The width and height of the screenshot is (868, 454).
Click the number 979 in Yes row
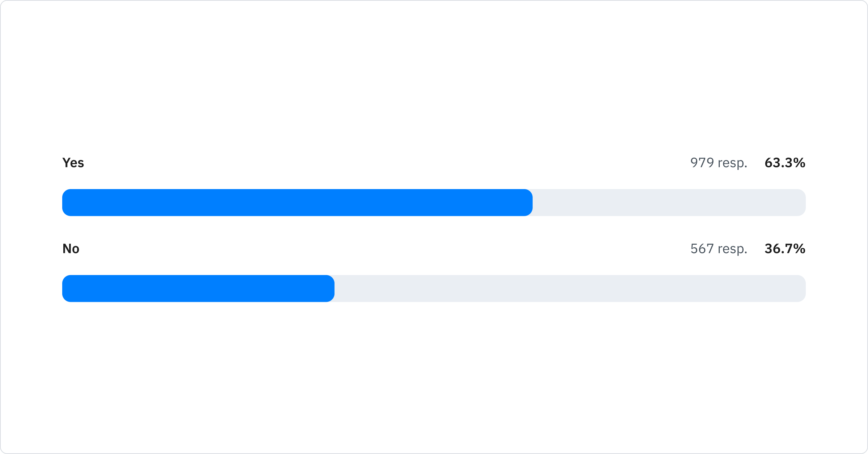pos(702,163)
